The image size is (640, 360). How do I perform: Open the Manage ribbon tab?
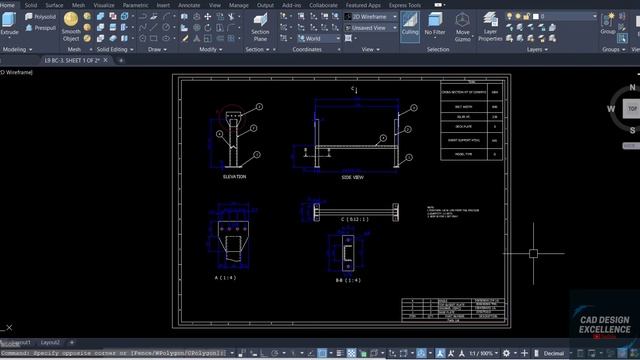pos(238,5)
